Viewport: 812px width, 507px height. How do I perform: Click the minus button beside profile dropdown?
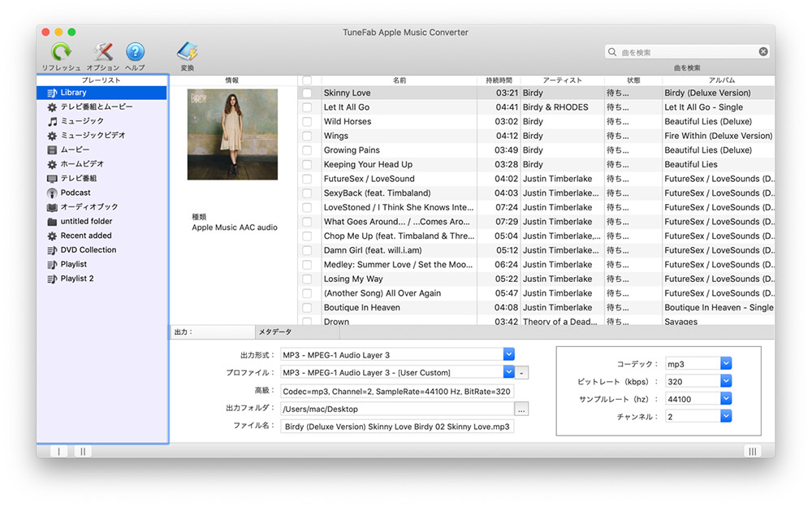[522, 373]
